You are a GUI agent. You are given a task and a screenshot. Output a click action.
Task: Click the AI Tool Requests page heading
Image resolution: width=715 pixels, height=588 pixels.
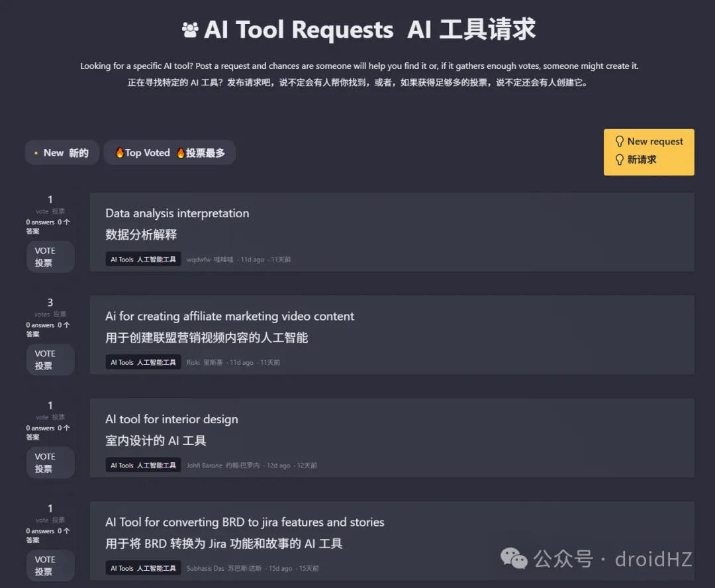pyautogui.click(x=298, y=30)
